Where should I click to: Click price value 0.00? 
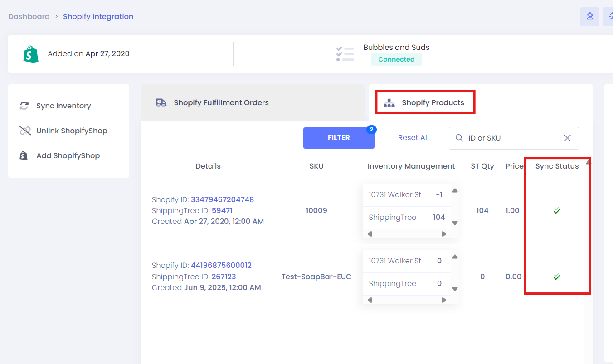tap(513, 277)
